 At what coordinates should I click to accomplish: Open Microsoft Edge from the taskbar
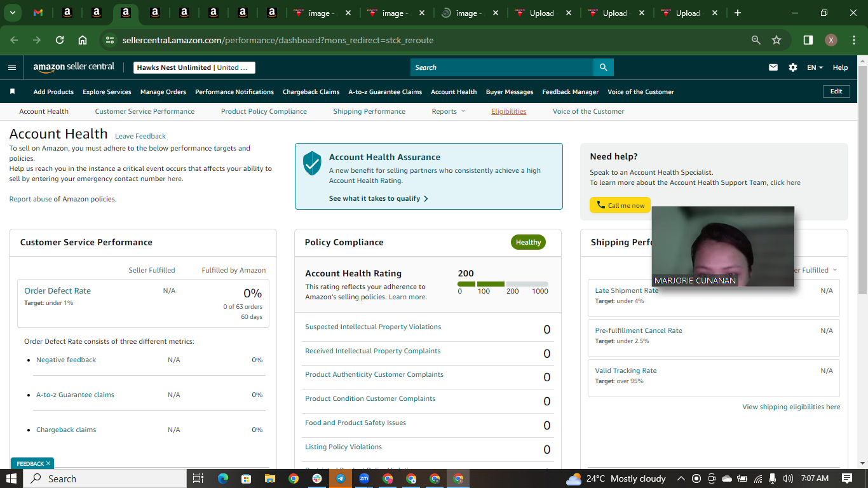pos(223,478)
